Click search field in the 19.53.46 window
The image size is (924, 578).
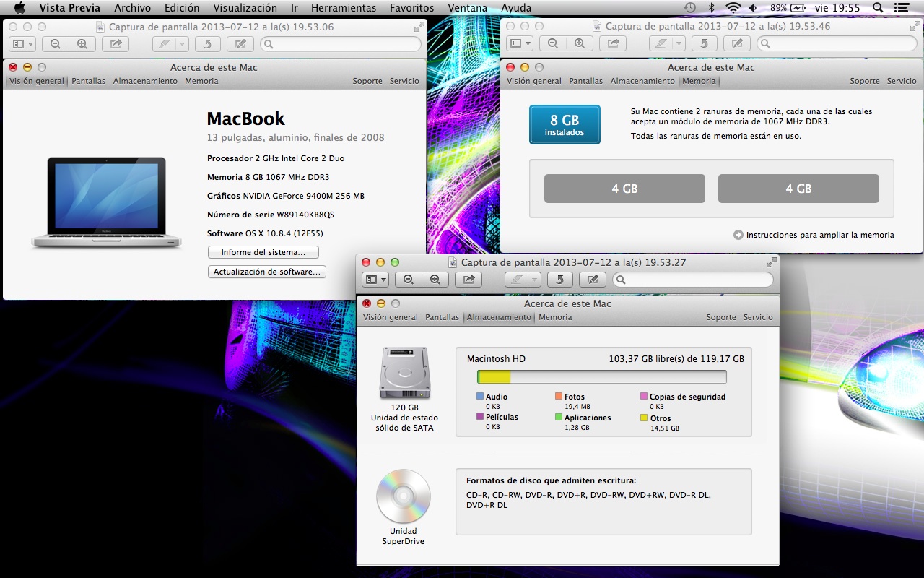(x=837, y=44)
